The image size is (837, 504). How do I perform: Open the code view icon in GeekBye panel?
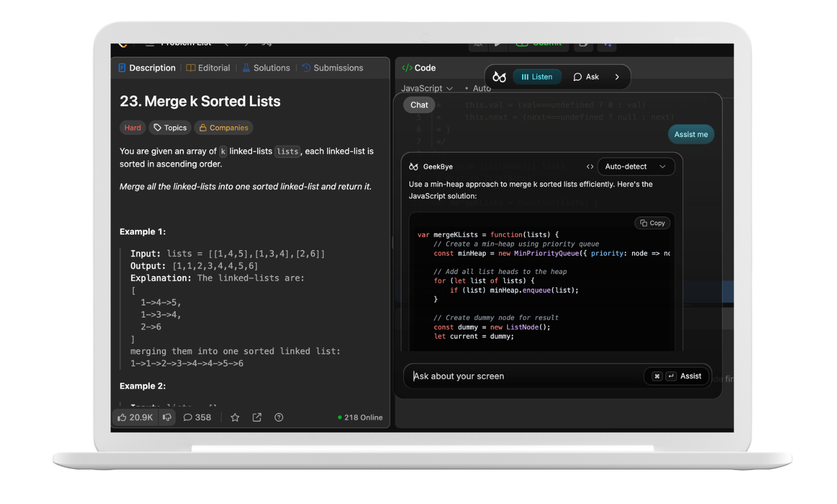[x=590, y=166]
